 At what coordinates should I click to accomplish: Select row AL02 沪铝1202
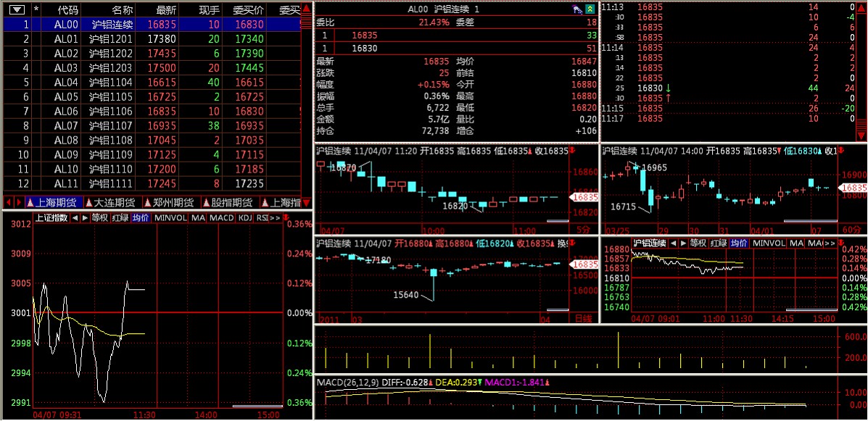pos(152,53)
